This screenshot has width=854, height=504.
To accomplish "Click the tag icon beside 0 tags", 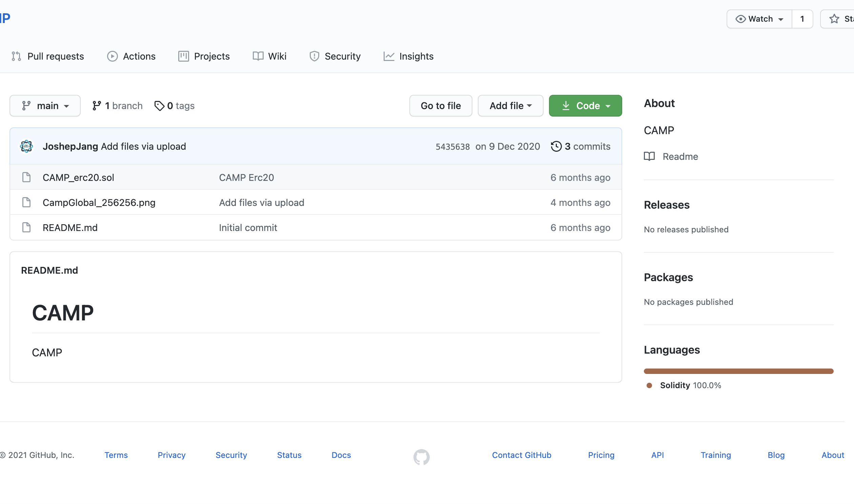I will (x=159, y=106).
